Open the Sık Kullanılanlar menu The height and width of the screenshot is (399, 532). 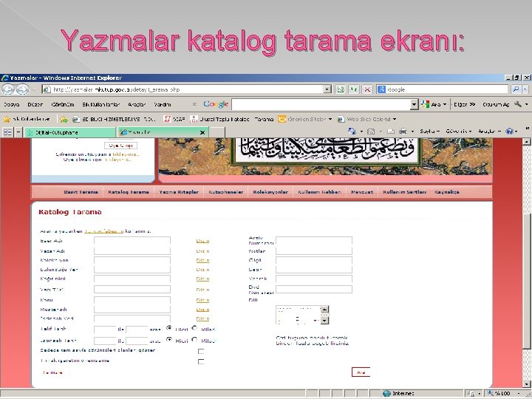(x=101, y=104)
